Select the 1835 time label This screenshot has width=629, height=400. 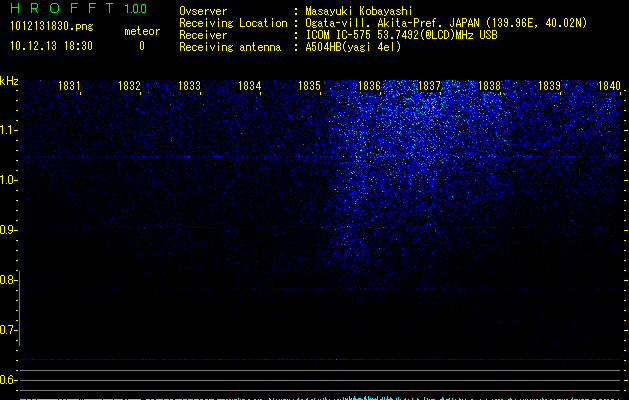pos(310,86)
